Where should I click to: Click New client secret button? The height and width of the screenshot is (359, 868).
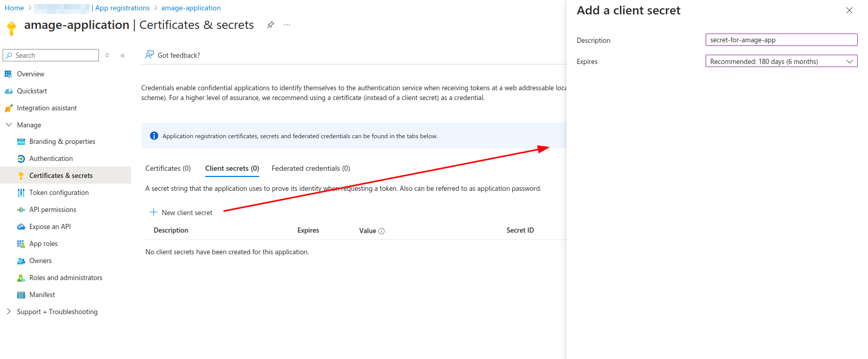[181, 213]
